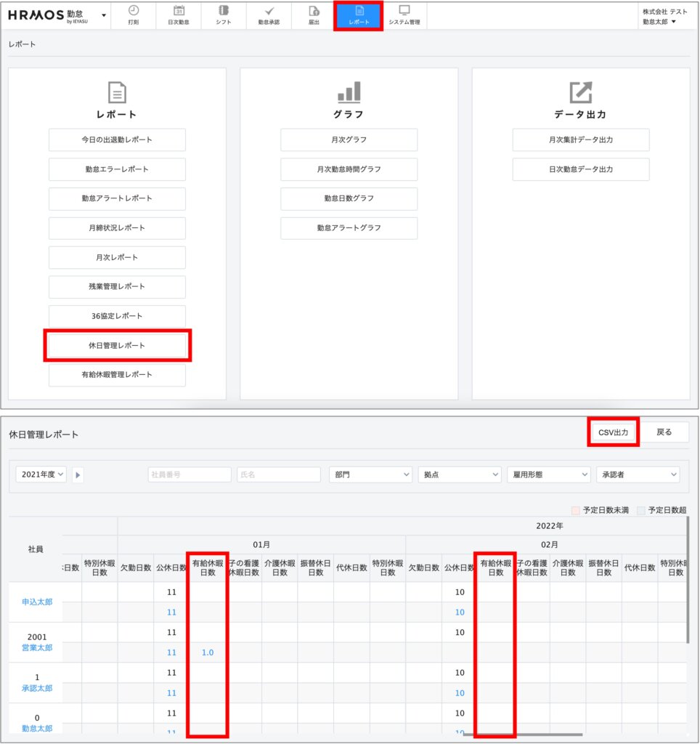Expand the 2021年度 fiscal year dropdown
The width and height of the screenshot is (700, 744).
pos(41,474)
